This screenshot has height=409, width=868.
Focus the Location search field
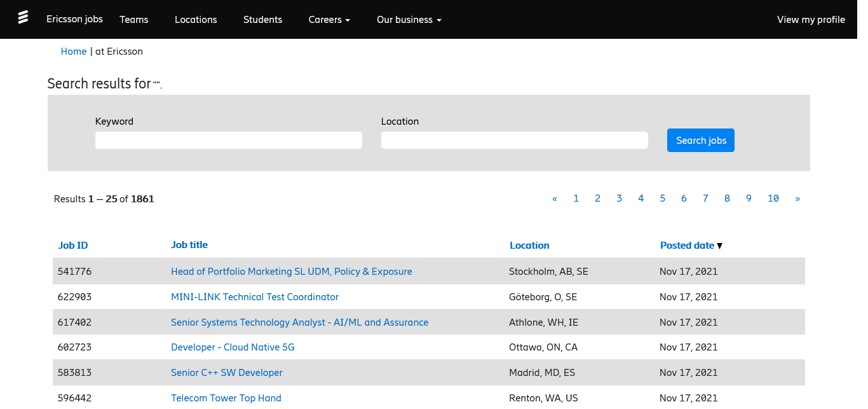[x=515, y=140]
